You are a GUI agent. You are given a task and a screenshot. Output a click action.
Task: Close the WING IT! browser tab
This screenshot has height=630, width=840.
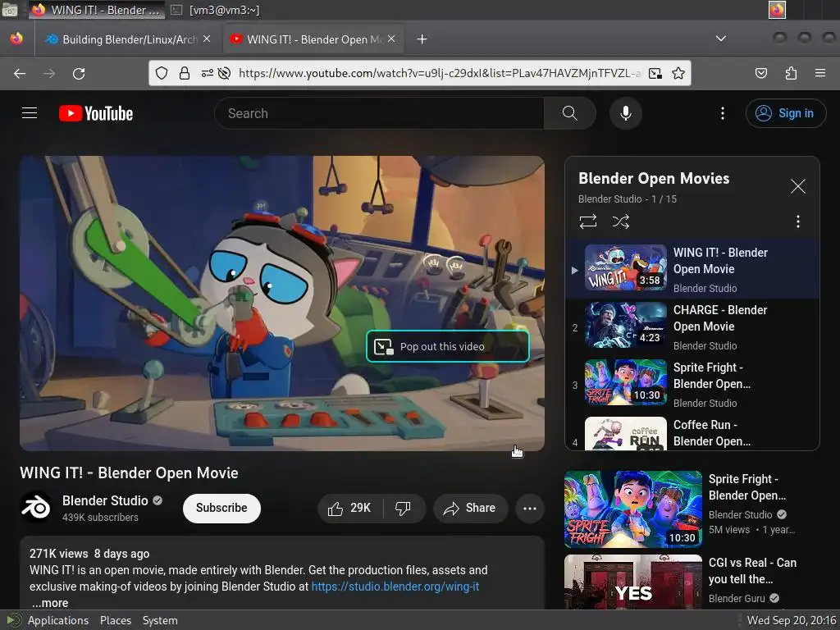(x=391, y=39)
